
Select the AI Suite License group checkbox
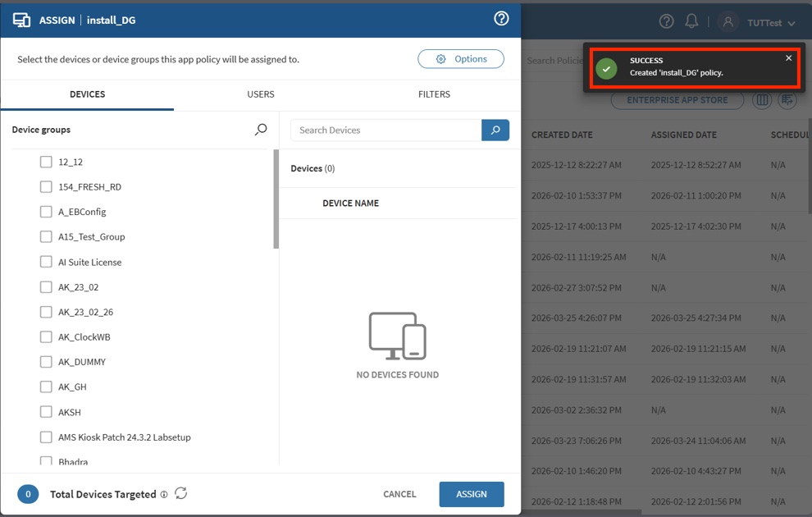click(46, 262)
